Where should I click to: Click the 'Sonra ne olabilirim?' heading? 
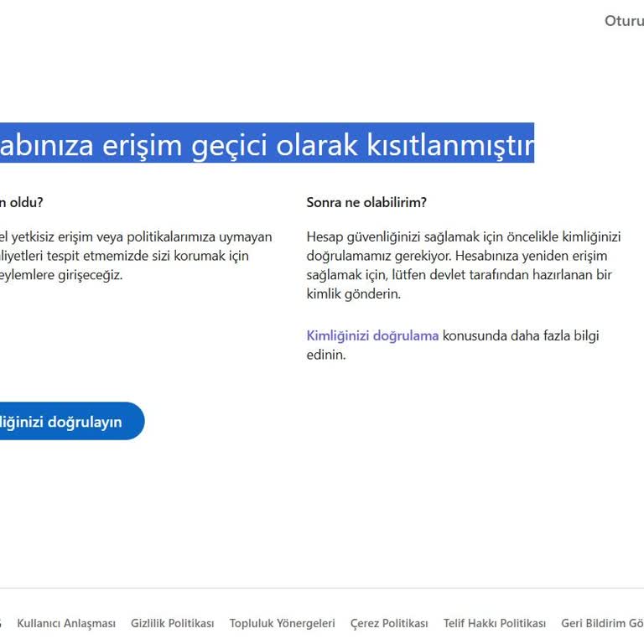[x=366, y=202]
